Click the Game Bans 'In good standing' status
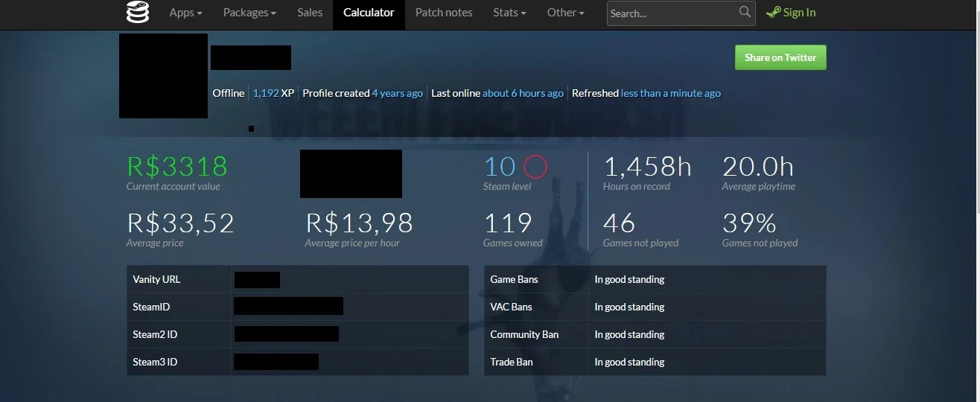The image size is (980, 402). coord(629,279)
